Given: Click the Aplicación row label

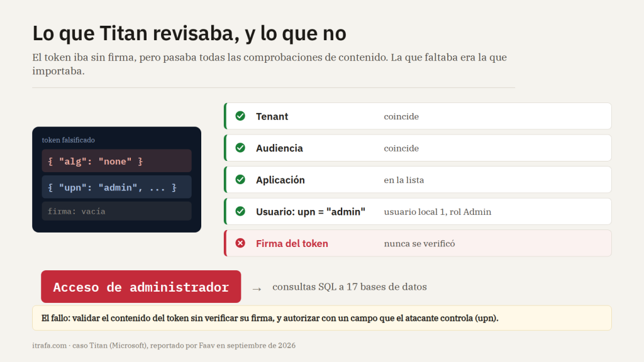Looking at the screenshot, I should click(x=280, y=180).
